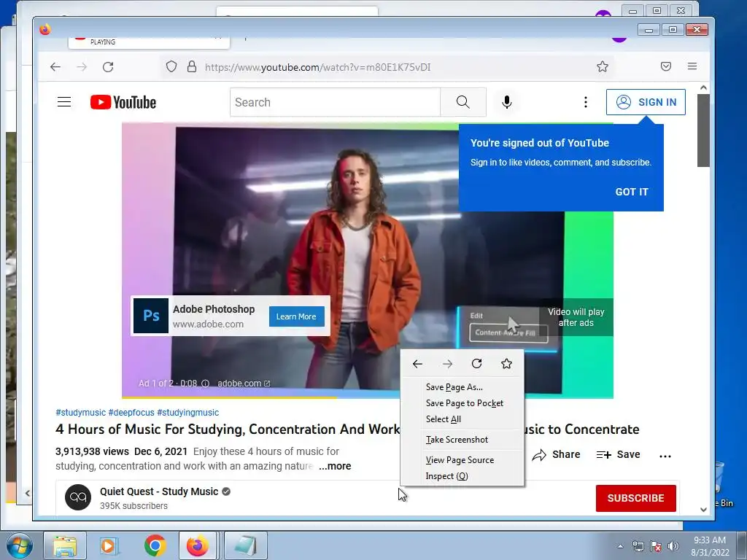
Task: Choose Select All in context menu
Action: pos(462,419)
